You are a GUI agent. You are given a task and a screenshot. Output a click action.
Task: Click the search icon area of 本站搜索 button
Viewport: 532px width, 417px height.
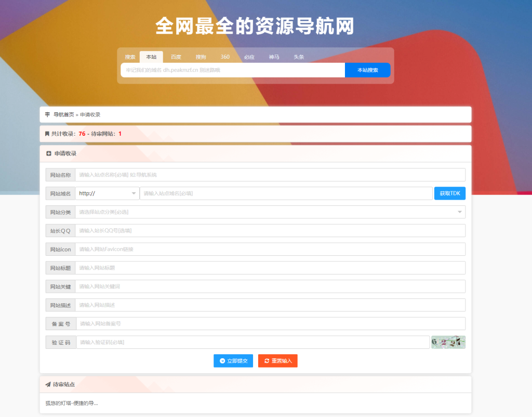pos(367,70)
